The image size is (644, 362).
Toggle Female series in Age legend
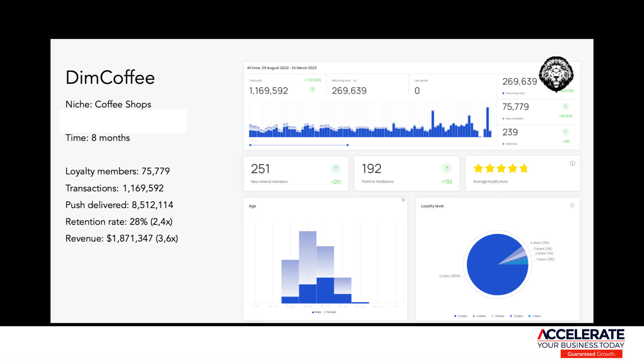329,312
